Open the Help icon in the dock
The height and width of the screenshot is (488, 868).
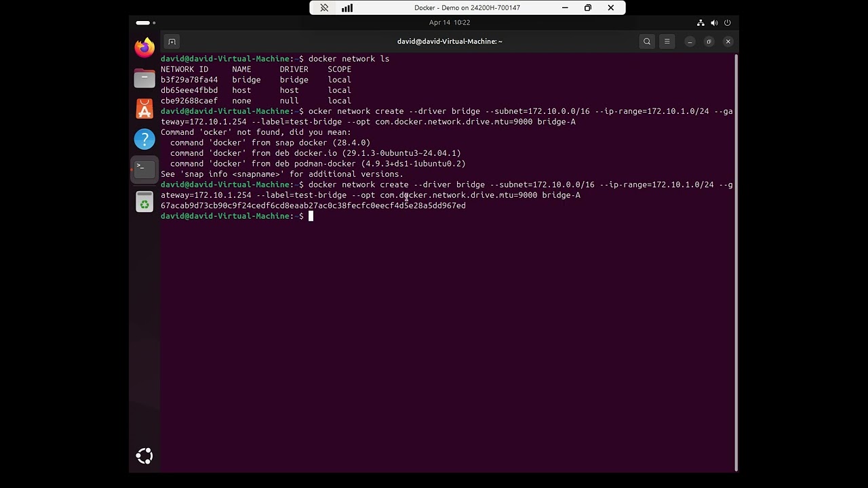coord(144,140)
